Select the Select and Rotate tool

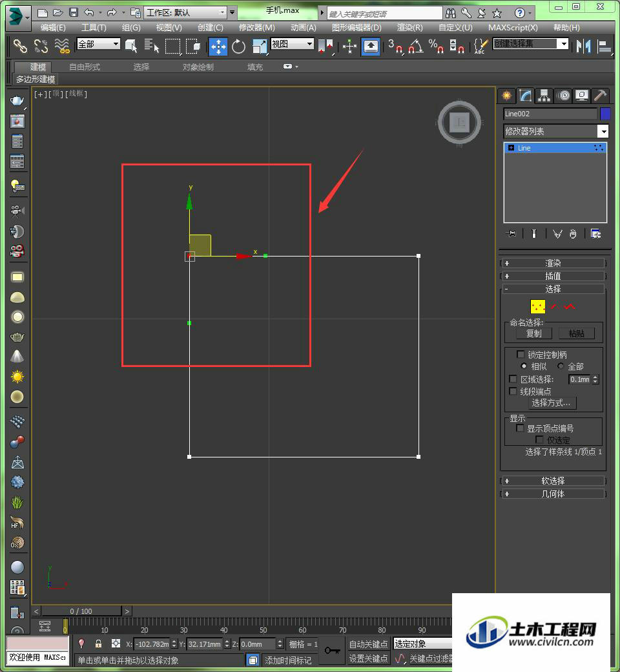pos(238,47)
